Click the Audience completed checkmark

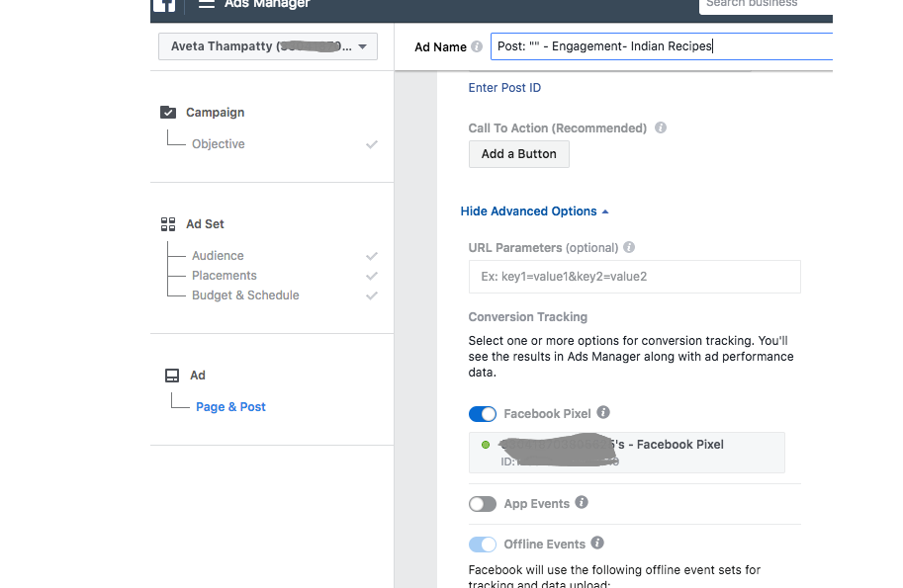tap(372, 255)
